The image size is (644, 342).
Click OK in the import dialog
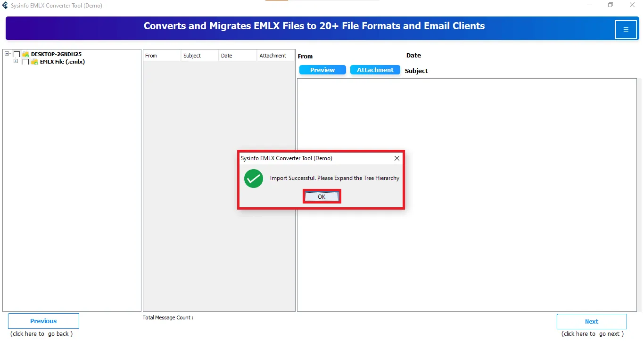[322, 196]
